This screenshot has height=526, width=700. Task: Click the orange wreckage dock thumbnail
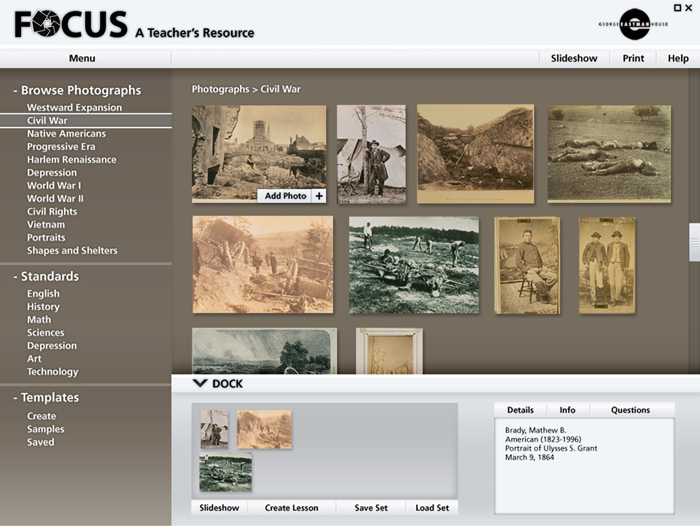click(264, 429)
